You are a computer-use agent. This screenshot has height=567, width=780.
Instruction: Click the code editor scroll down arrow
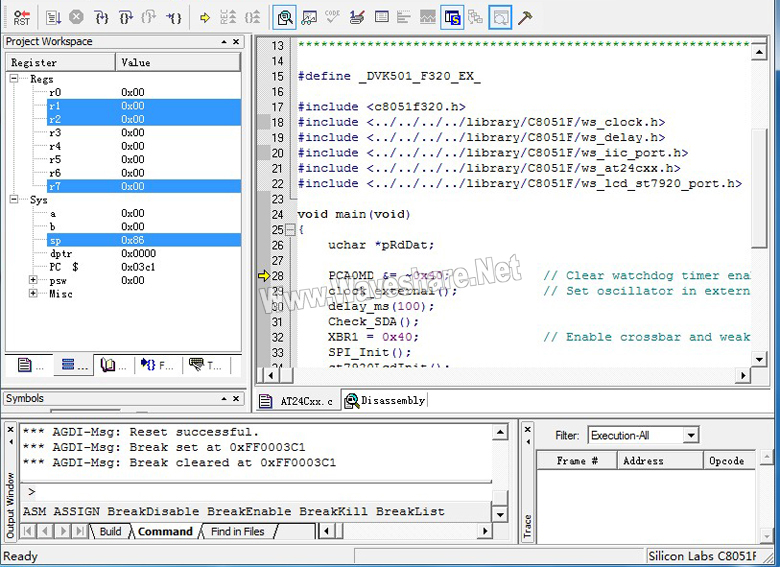tap(759, 359)
